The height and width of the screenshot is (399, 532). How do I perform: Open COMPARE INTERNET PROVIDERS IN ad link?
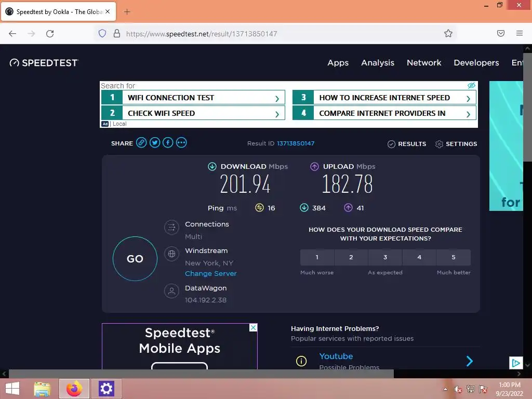point(384,113)
